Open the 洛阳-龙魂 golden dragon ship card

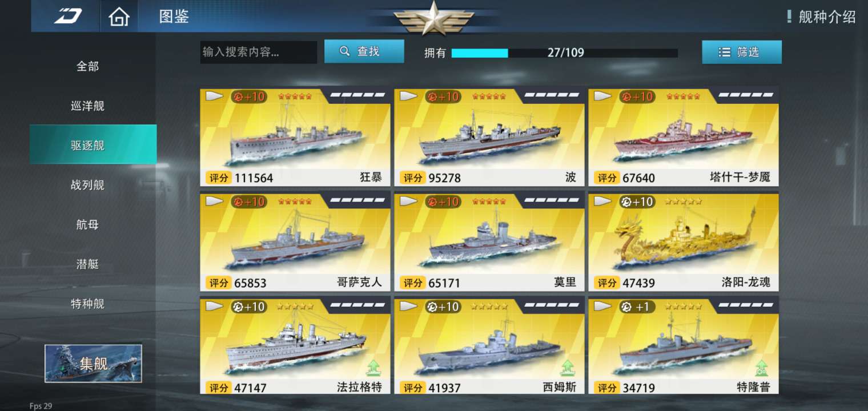pos(684,242)
